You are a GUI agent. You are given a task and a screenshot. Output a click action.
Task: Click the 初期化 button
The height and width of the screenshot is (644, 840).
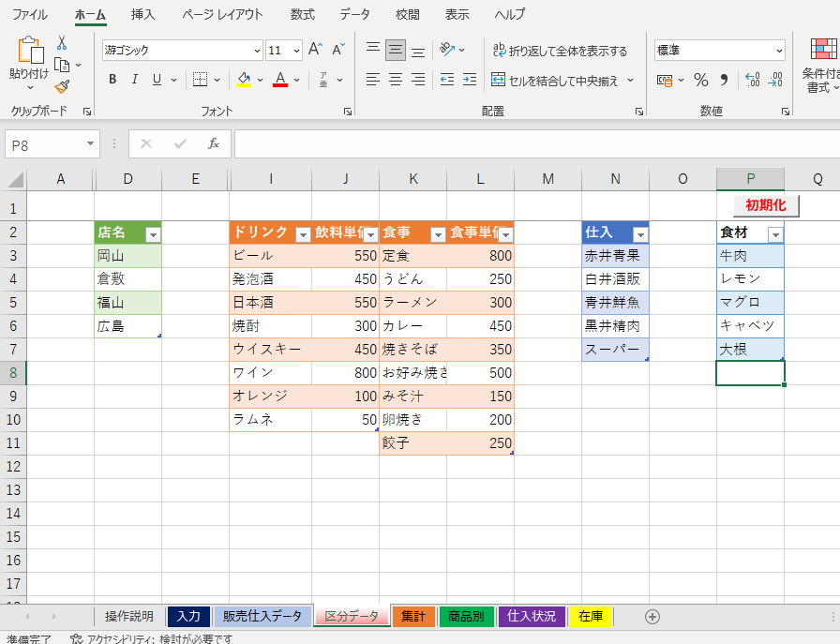(x=766, y=205)
